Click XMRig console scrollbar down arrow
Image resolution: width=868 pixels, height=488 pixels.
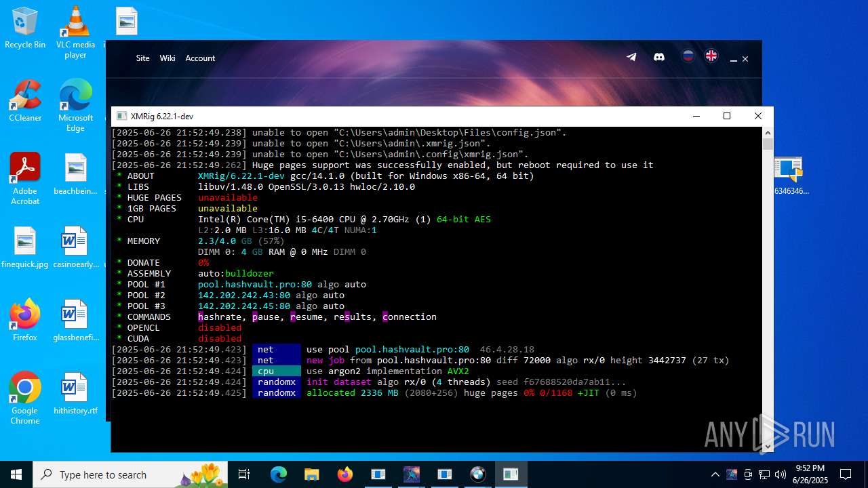[x=768, y=447]
